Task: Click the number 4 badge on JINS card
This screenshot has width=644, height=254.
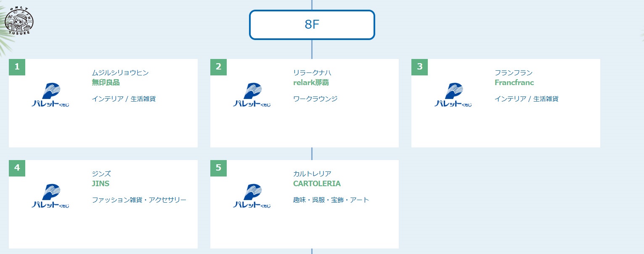Action: (x=17, y=168)
